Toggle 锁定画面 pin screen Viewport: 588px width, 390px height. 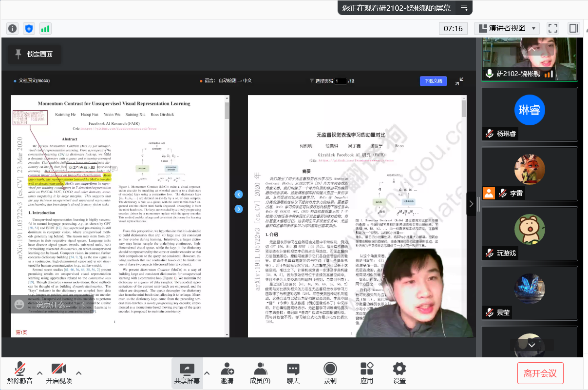pyautogui.click(x=35, y=54)
